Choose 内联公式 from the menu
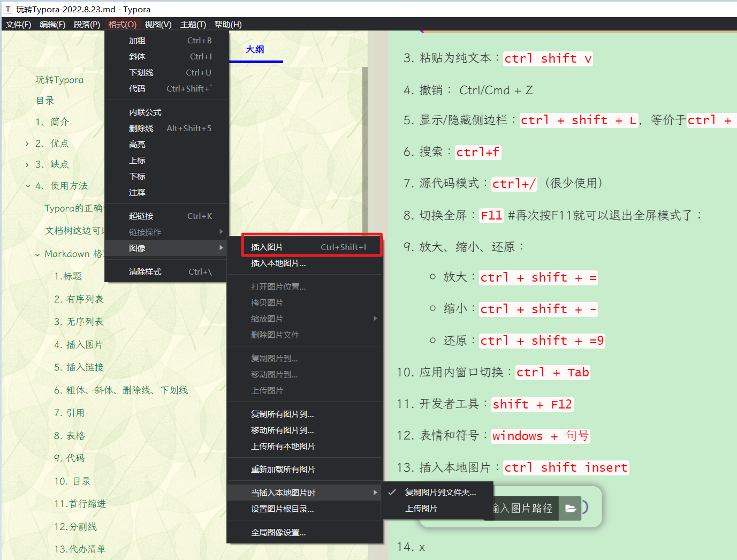This screenshot has width=737, height=560. click(x=166, y=112)
